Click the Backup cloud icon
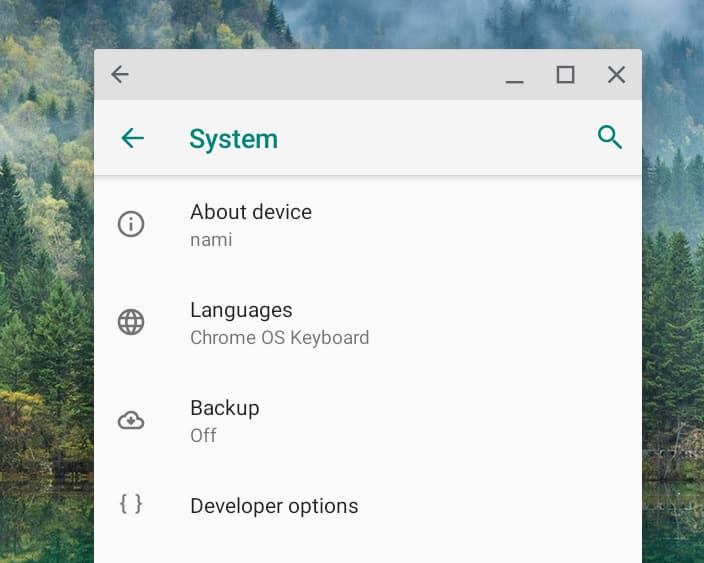704x563 pixels. coord(131,421)
